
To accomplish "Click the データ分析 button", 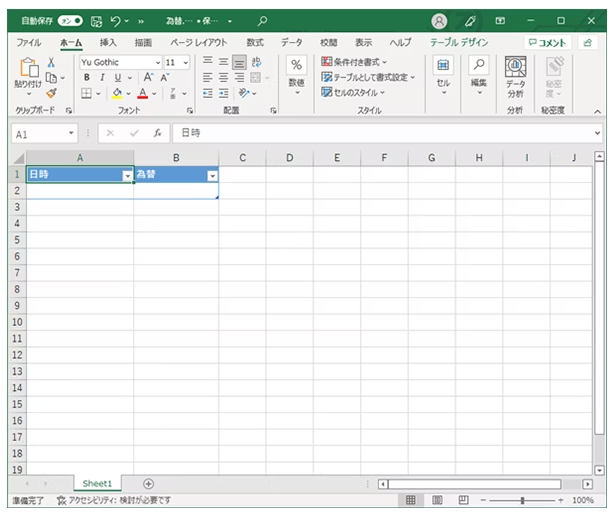I will coord(515,77).
